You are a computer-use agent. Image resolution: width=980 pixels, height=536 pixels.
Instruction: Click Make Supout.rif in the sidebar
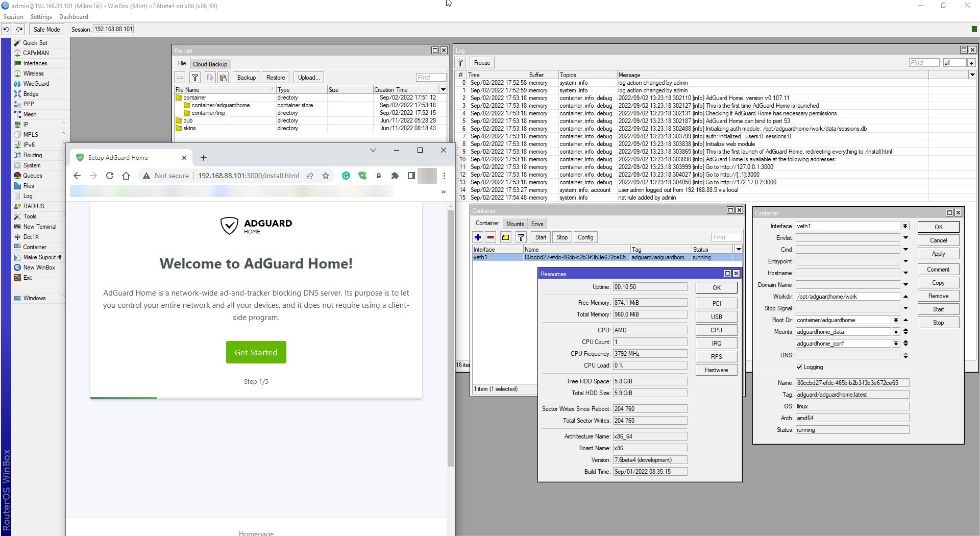pos(42,257)
